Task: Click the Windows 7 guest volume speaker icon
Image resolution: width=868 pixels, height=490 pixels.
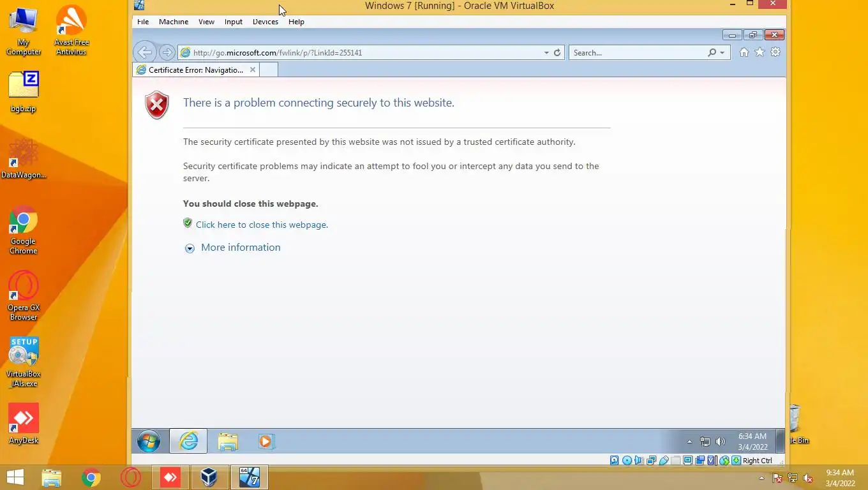Action: point(721,442)
